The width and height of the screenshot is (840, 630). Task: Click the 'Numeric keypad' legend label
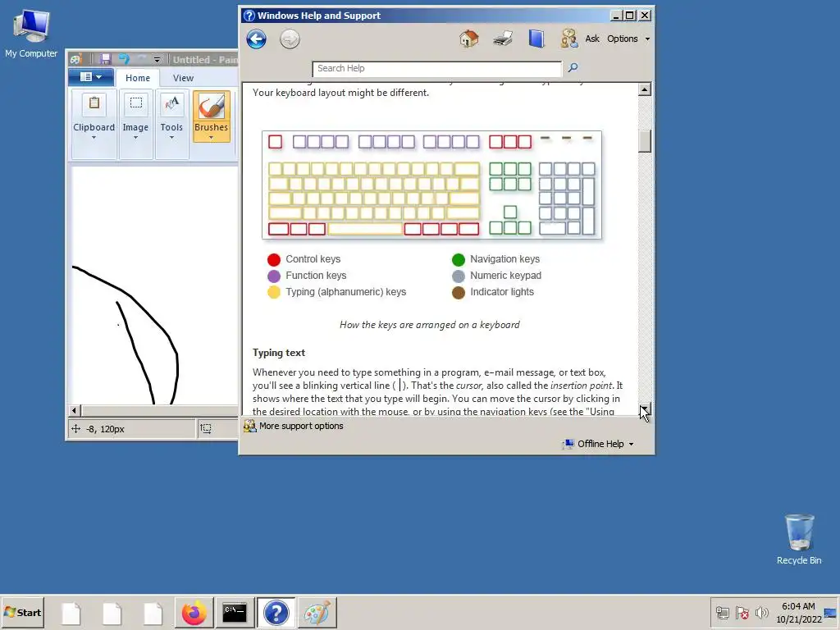(505, 276)
